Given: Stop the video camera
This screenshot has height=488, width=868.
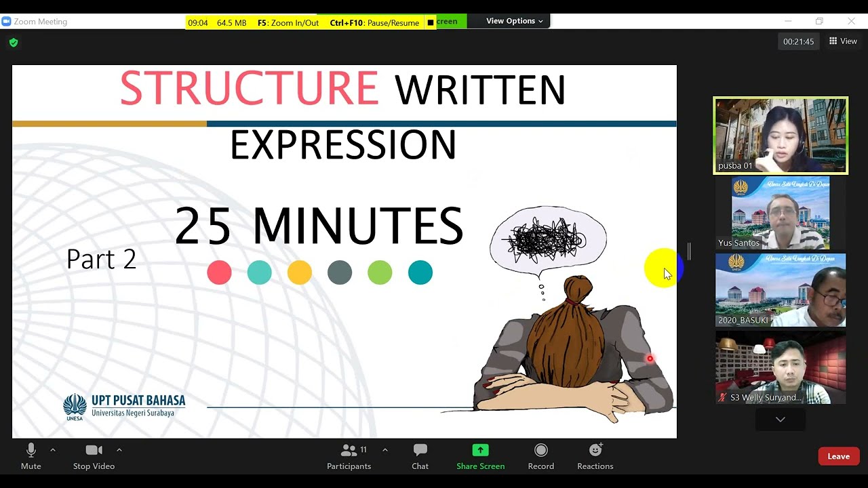Looking at the screenshot, I should click(94, 456).
